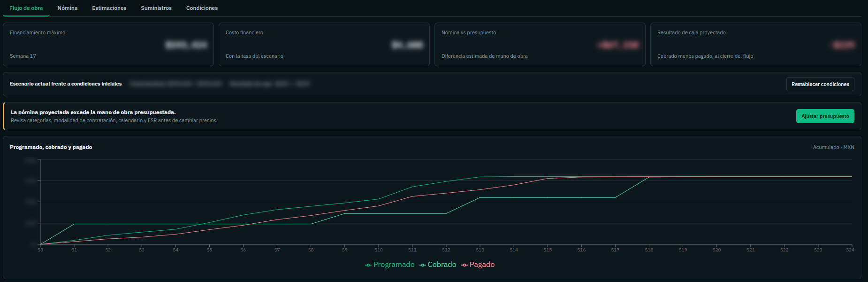868x282 pixels.
Task: Click the S18 axis tick label
Action: click(x=649, y=250)
